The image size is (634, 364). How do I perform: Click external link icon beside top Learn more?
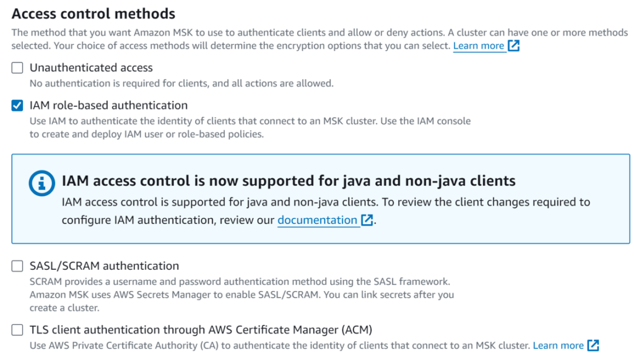(x=513, y=46)
